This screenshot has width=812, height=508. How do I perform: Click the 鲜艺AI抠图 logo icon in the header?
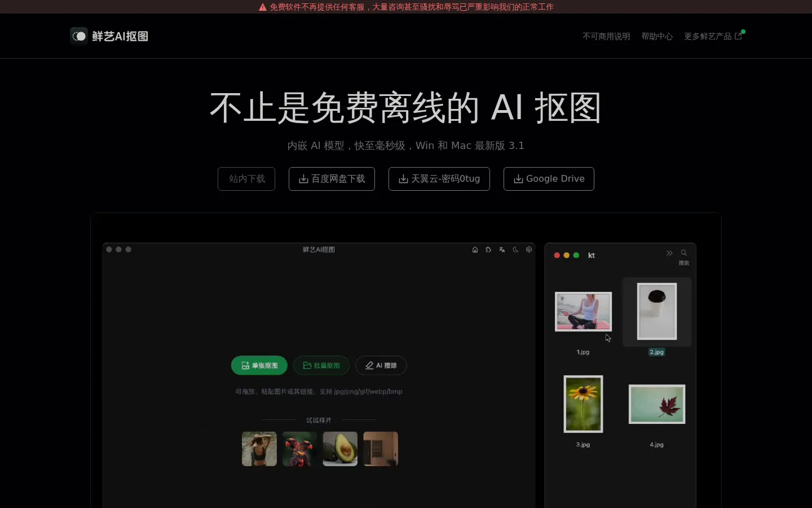(79, 36)
